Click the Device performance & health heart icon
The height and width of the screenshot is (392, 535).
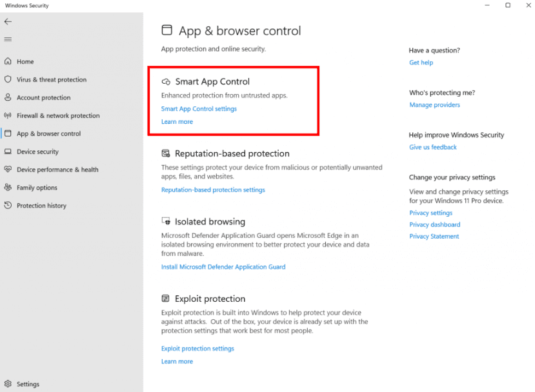coord(8,170)
